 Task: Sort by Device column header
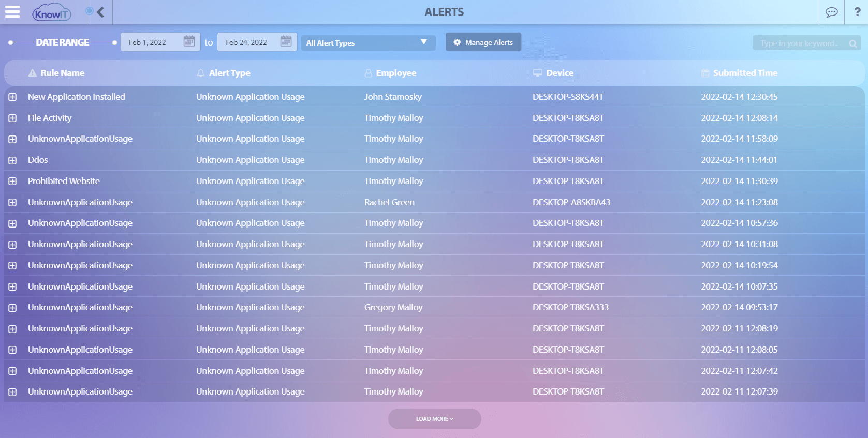pos(553,73)
